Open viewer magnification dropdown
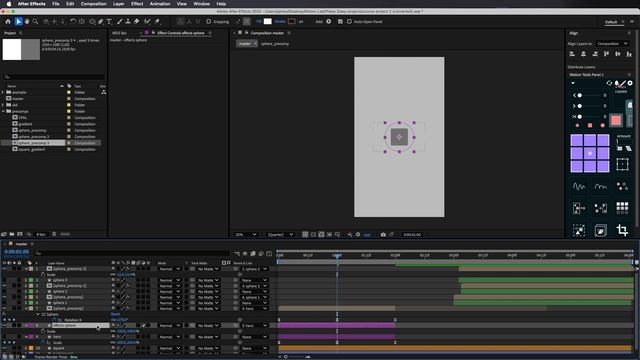The width and height of the screenshot is (640, 360). click(245, 235)
